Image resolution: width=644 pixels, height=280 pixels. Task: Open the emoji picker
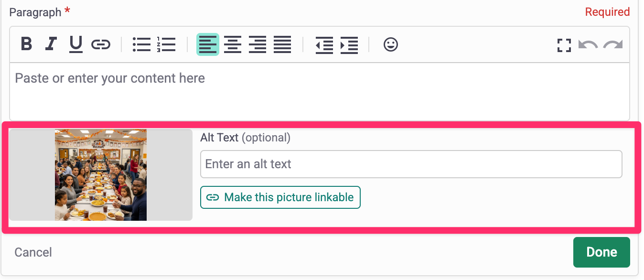point(391,44)
